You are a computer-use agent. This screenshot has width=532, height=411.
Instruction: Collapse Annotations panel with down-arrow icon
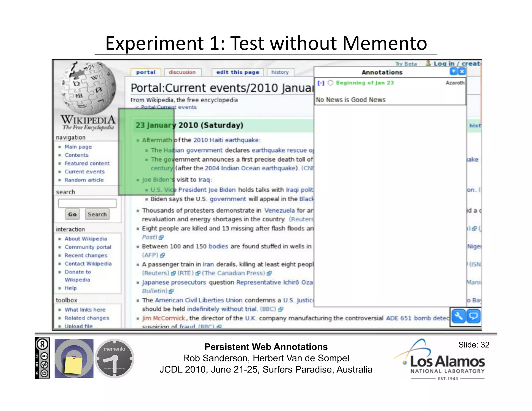click(x=454, y=71)
